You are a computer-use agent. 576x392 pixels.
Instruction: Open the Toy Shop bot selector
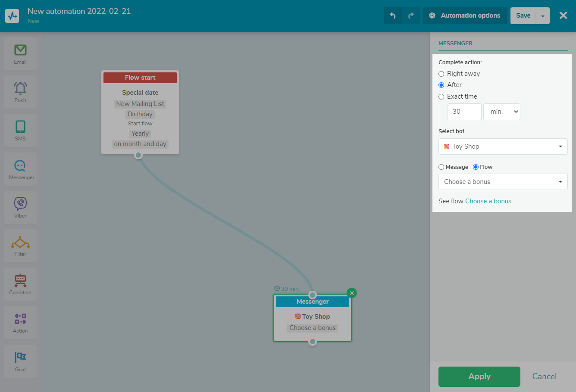click(503, 146)
